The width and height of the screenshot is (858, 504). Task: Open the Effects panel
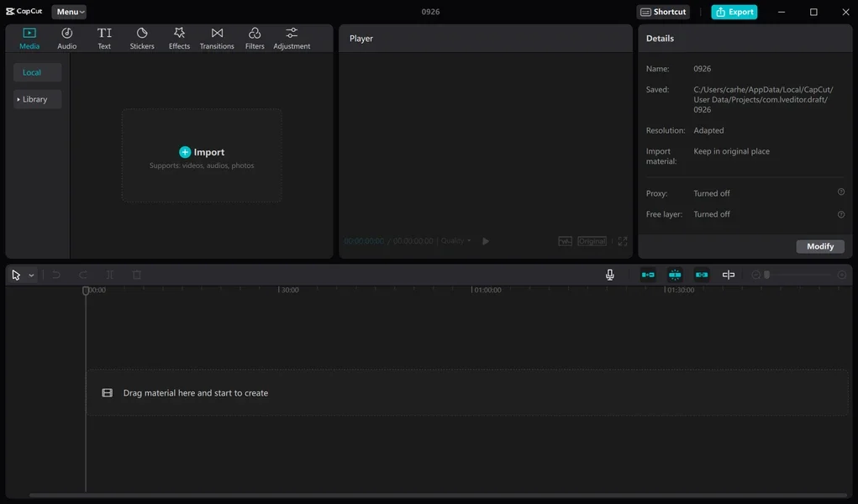(178, 37)
